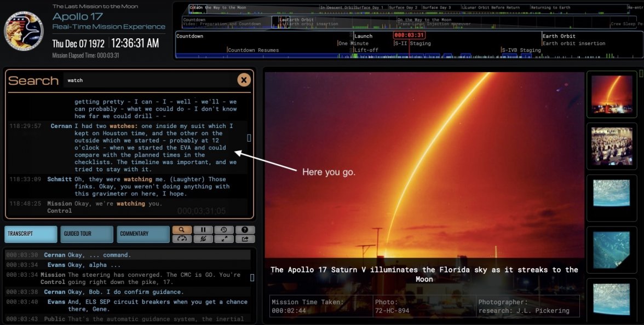This screenshot has width=644, height=325.
Task: Open the speedometer dashboard icon
Action: click(x=182, y=239)
